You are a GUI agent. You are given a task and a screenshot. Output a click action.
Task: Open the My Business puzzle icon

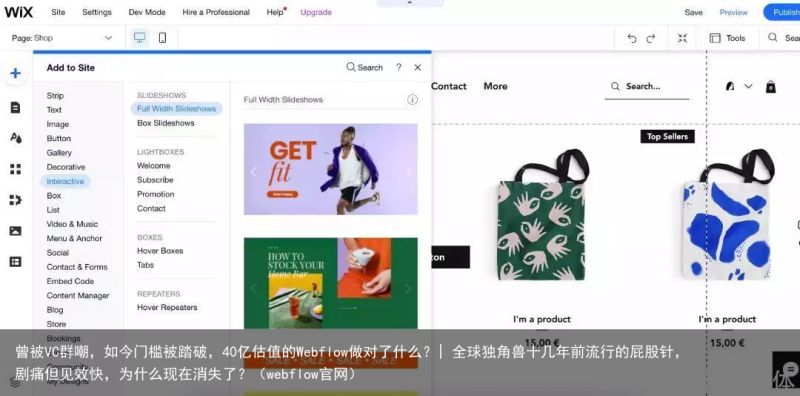15,200
